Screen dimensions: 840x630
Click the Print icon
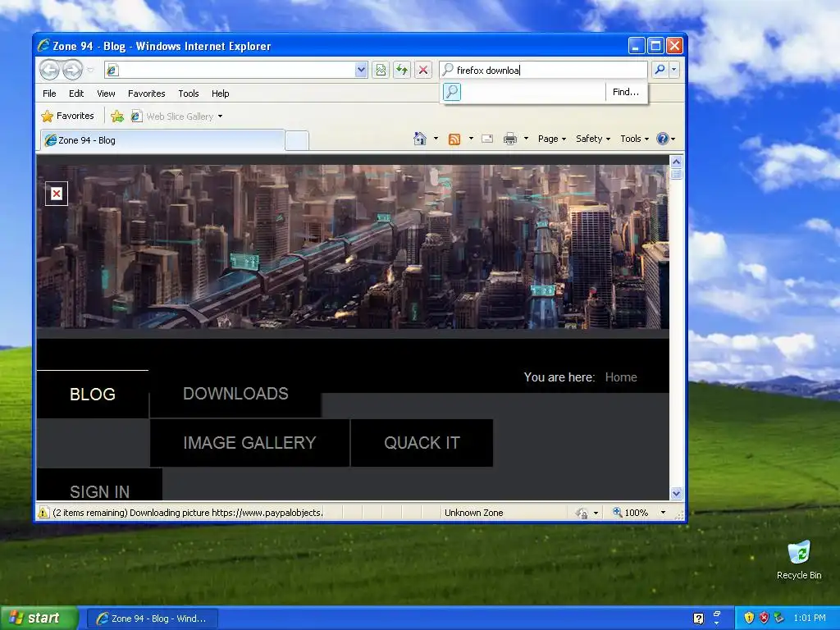coord(510,139)
